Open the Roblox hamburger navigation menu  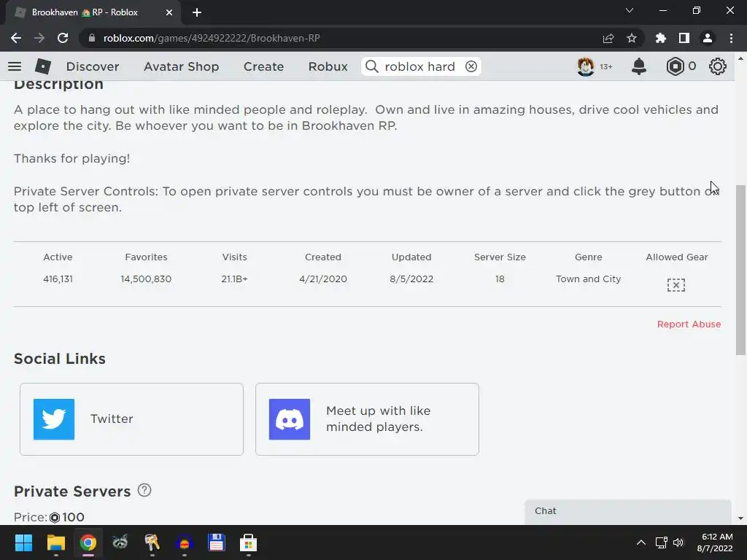click(15, 66)
